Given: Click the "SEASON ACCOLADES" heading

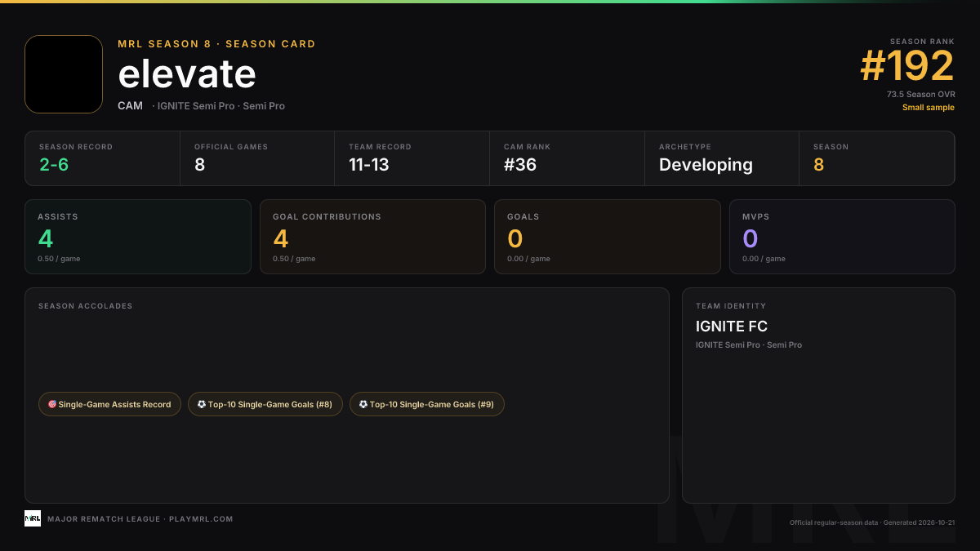Looking at the screenshot, I should (x=85, y=306).
